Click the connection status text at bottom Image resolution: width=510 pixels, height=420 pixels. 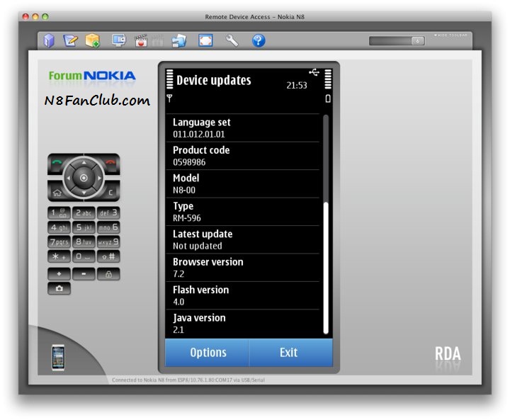[188, 380]
